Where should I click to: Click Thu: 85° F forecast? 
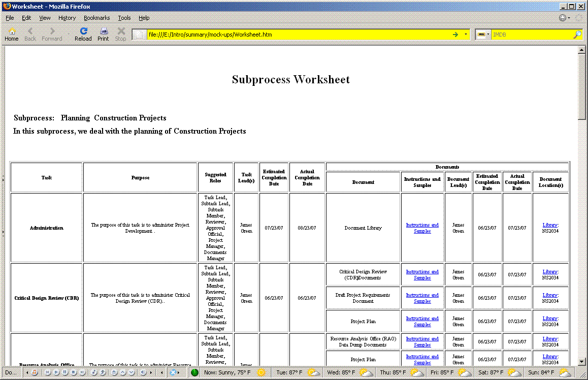(x=393, y=372)
